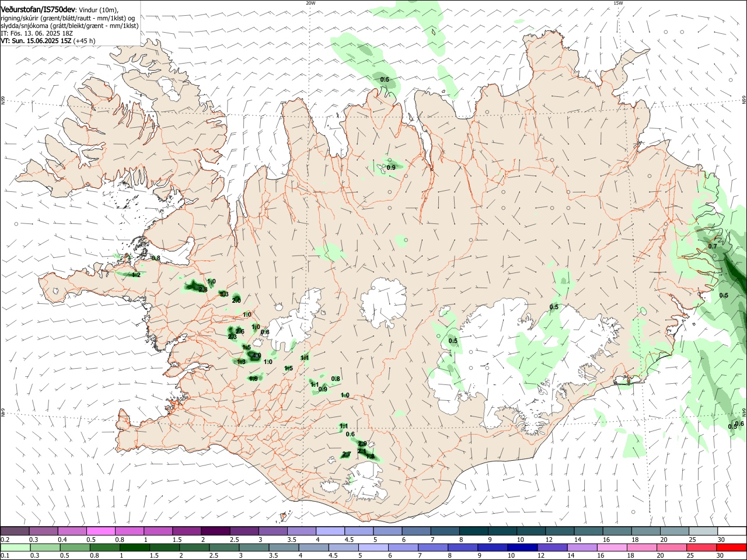The image size is (747, 560).
Task: Click the 'VT: Sun. 15.06.2025 15Z (+45 h)' line
Action: [x=48, y=41]
